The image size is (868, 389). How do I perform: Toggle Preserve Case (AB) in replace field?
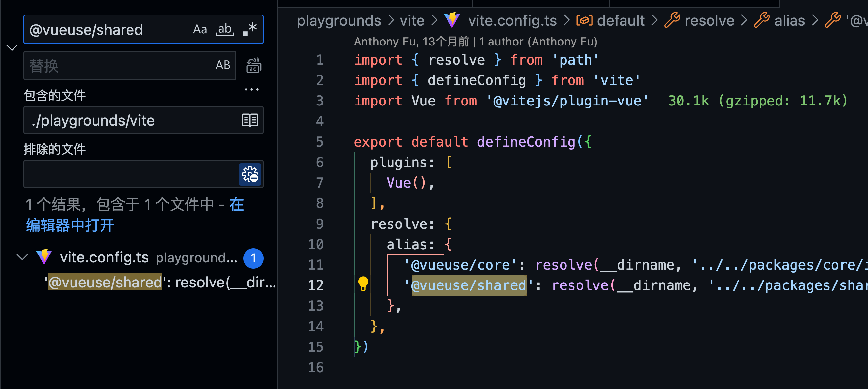[x=223, y=65]
